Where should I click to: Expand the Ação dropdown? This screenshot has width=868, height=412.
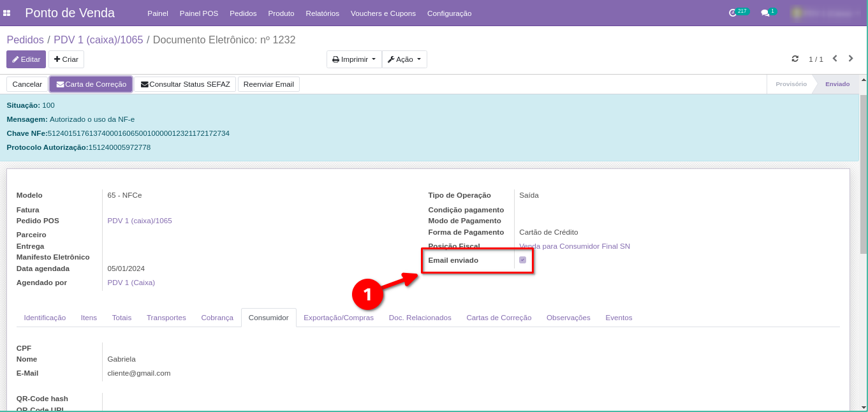[404, 59]
